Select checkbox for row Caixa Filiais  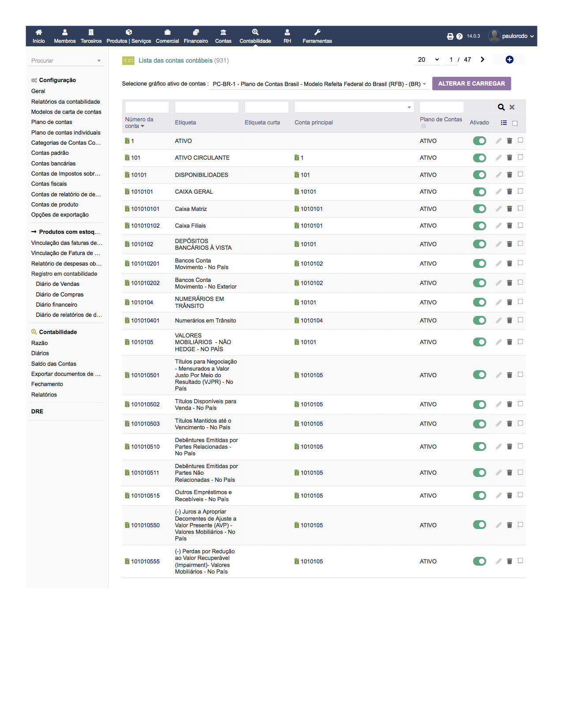tap(520, 225)
